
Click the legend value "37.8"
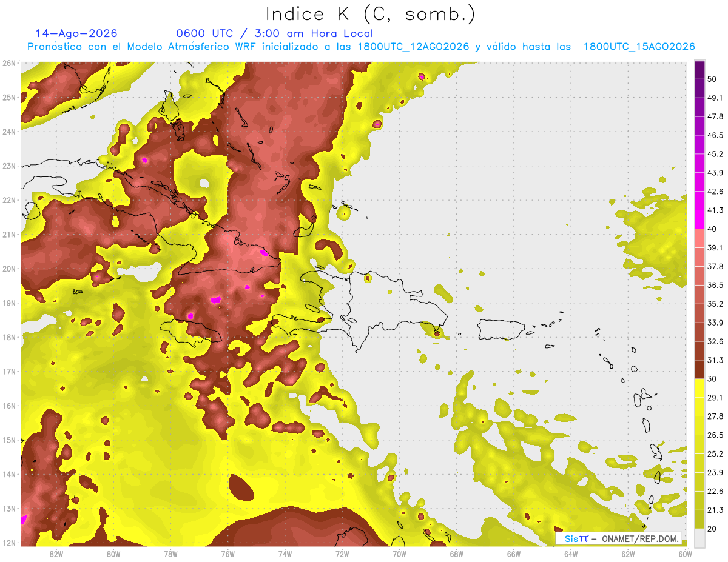(x=715, y=266)
